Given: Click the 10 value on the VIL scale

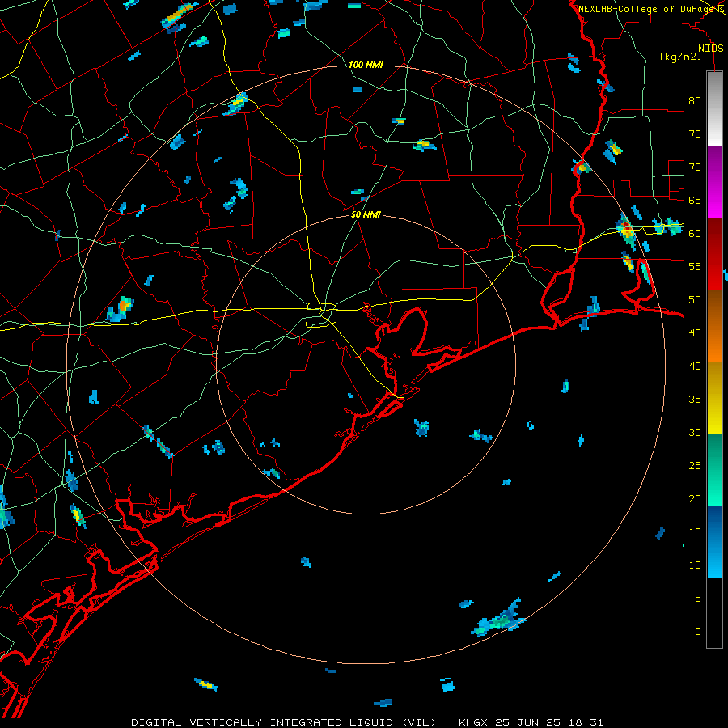Looking at the screenshot, I should pyautogui.click(x=695, y=565).
